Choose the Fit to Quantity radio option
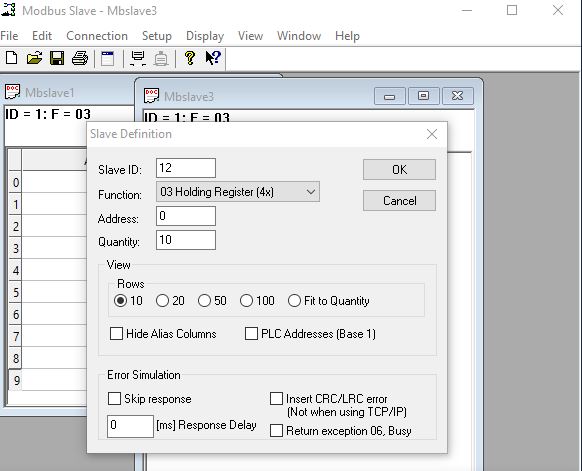The width and height of the screenshot is (582, 471). tap(294, 301)
